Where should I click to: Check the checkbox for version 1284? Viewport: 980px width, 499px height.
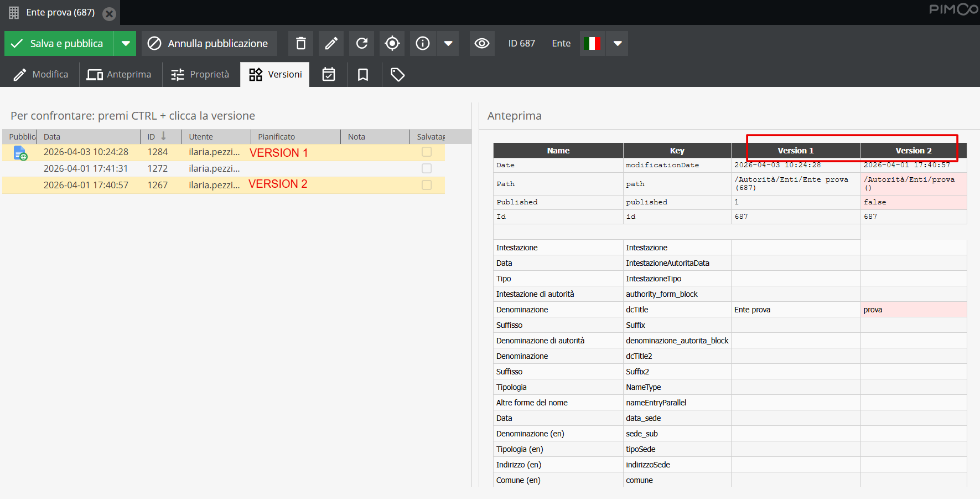(x=427, y=152)
